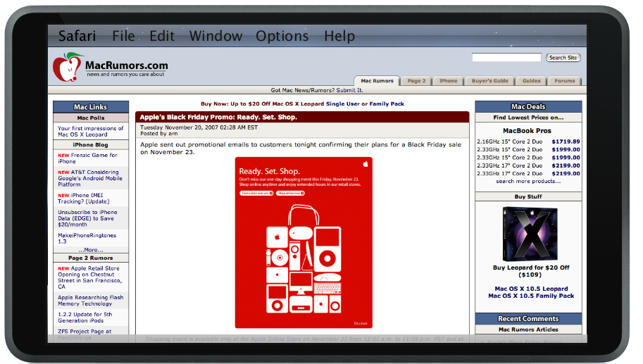This screenshot has height=364, width=643.
Task: Open the Guides tab
Action: tap(532, 81)
